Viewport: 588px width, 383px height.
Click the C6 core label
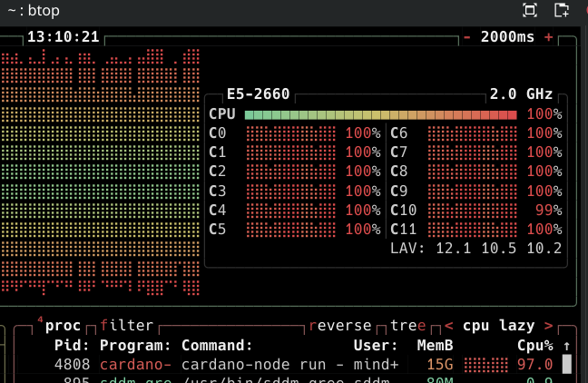click(x=399, y=133)
